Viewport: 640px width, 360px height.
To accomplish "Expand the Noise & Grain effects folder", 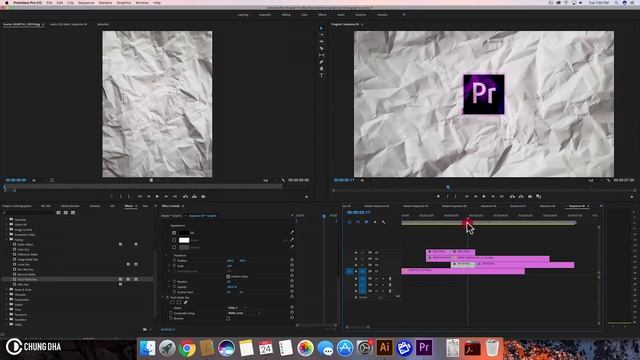I will (7, 289).
